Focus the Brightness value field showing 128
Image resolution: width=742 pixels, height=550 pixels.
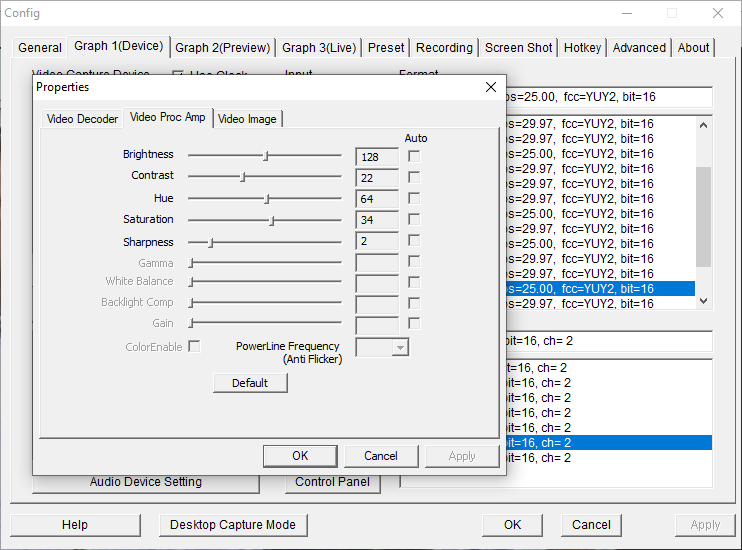[x=377, y=157]
